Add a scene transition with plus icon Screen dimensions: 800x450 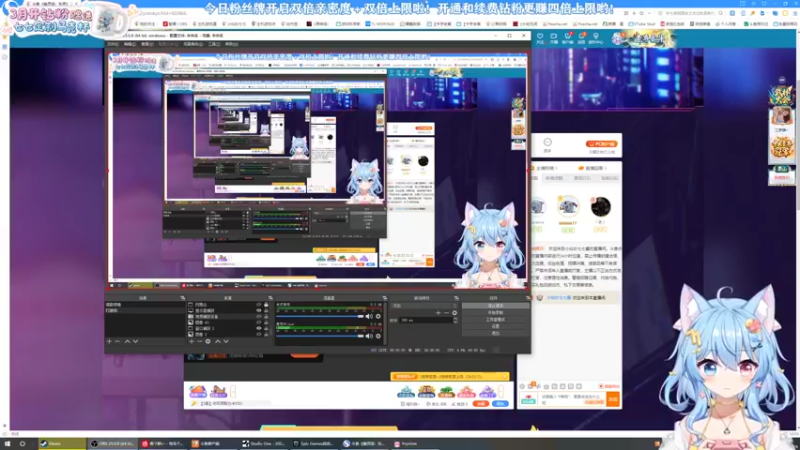tap(438, 313)
